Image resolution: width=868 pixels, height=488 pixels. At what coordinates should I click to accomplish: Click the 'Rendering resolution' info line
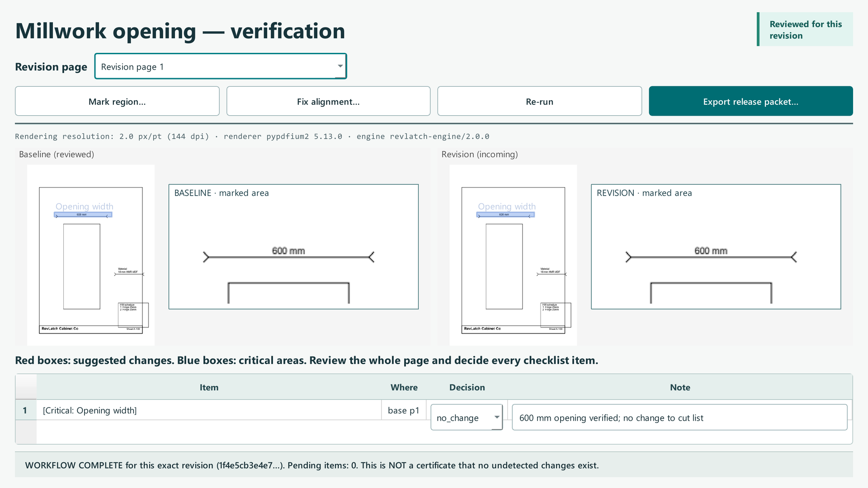pyautogui.click(x=252, y=136)
